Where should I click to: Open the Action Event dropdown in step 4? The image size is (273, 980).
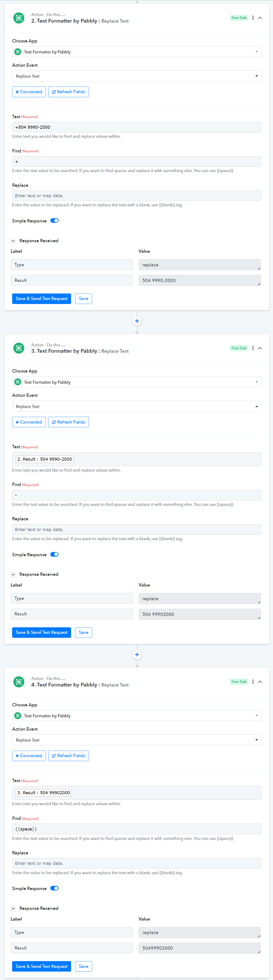point(137,740)
